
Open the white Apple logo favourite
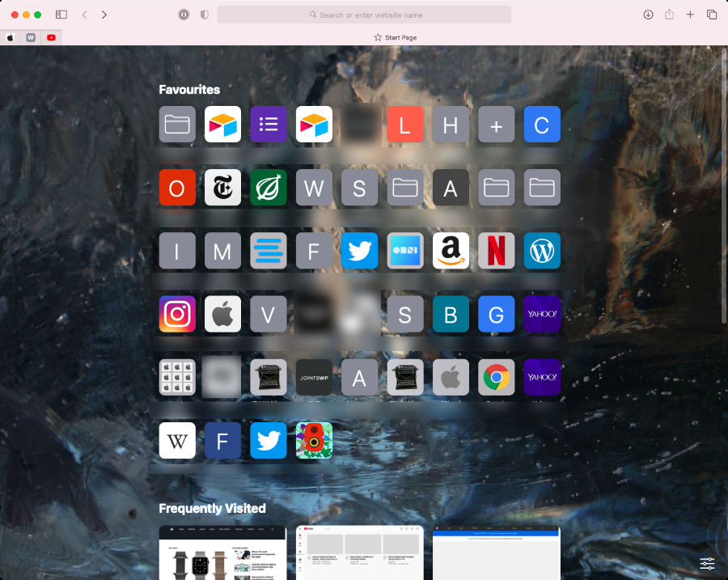tap(223, 314)
